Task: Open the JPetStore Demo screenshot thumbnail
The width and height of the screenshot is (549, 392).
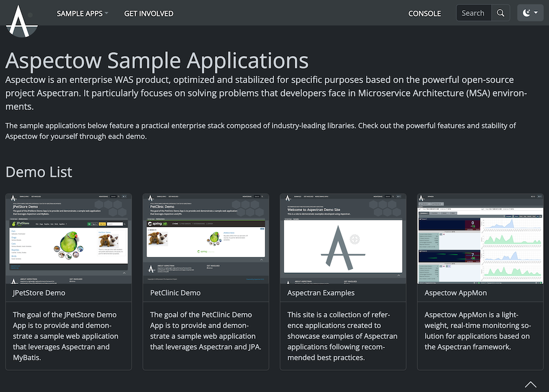Action: coord(69,239)
